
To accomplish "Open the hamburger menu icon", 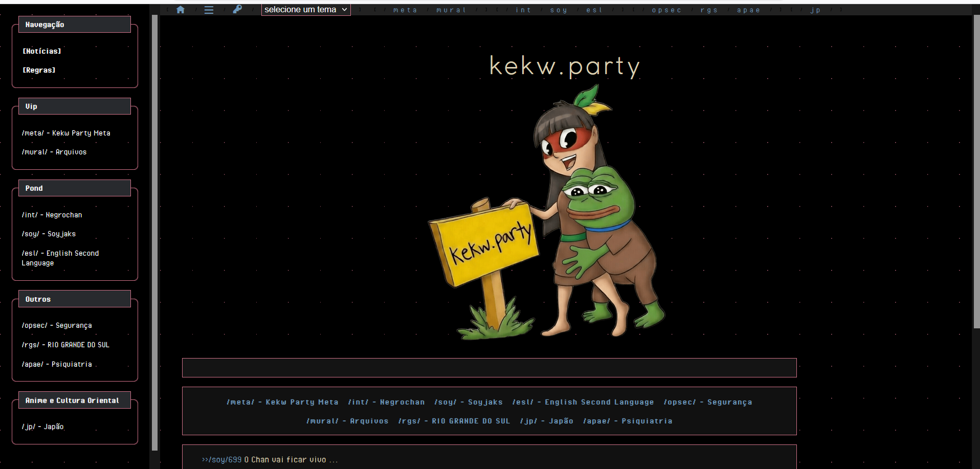I will (209, 10).
